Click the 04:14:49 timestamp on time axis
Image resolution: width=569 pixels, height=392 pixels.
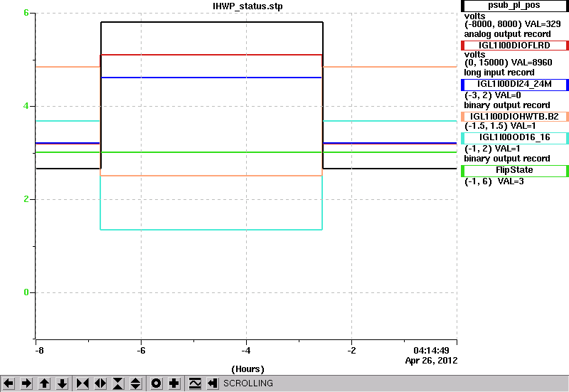pyautogui.click(x=431, y=351)
